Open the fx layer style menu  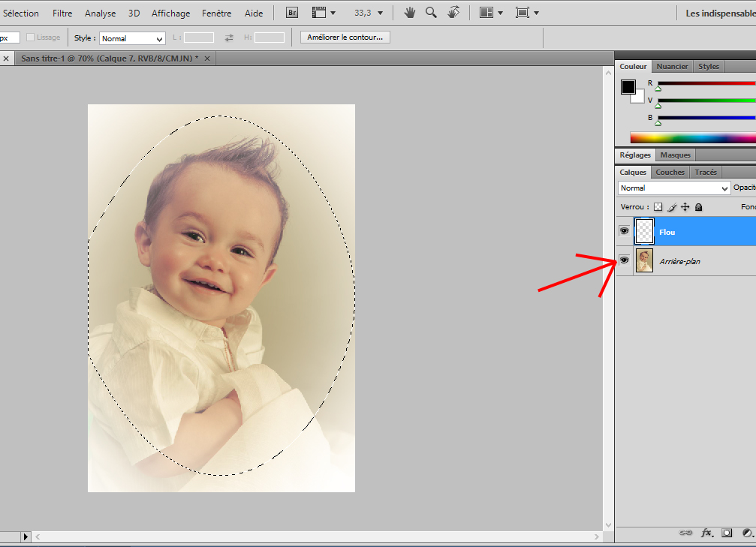(x=706, y=533)
